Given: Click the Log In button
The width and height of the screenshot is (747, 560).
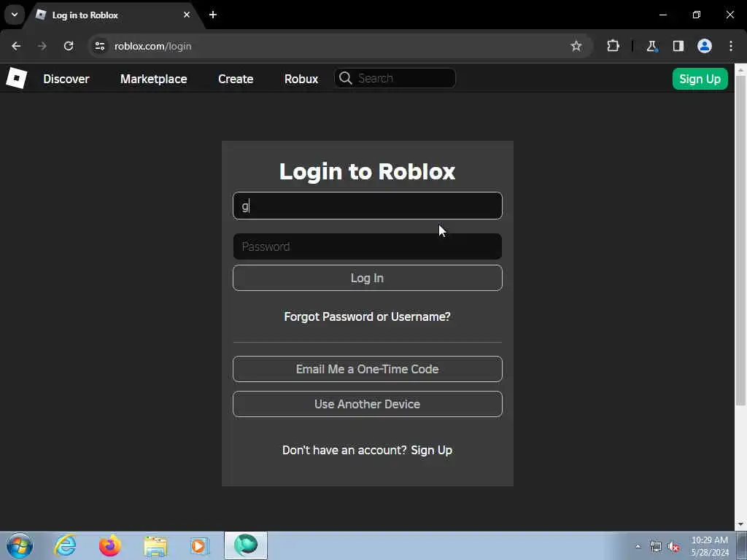Looking at the screenshot, I should [368, 278].
